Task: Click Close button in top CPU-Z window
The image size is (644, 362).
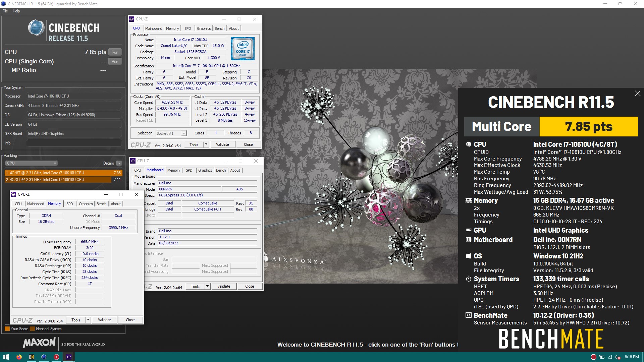Action: (248, 145)
